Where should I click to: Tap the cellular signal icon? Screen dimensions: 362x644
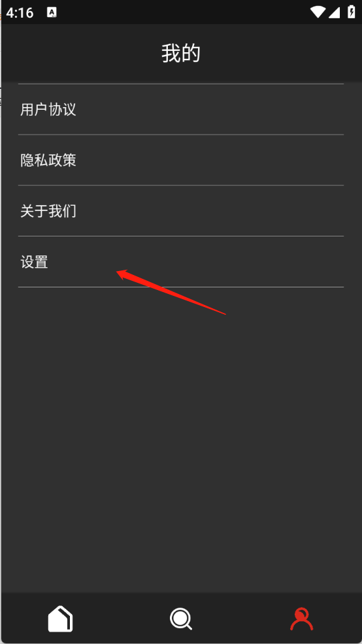pyautogui.click(x=334, y=12)
